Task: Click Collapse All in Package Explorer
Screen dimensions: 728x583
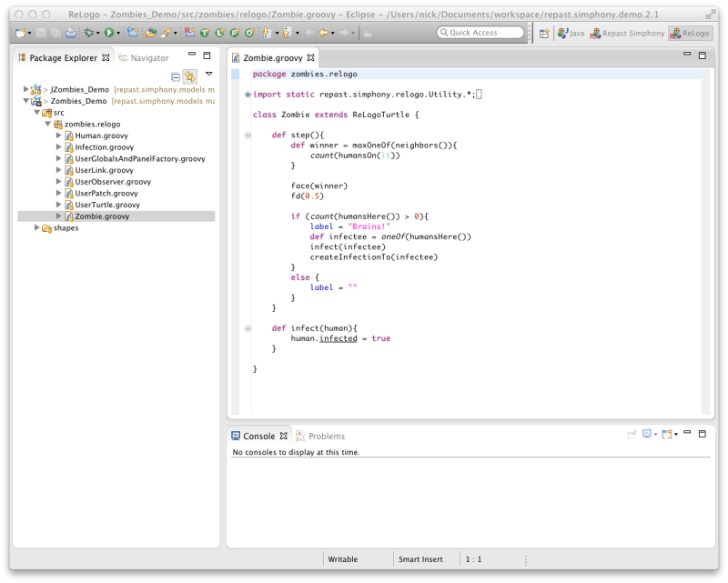Action: (176, 76)
